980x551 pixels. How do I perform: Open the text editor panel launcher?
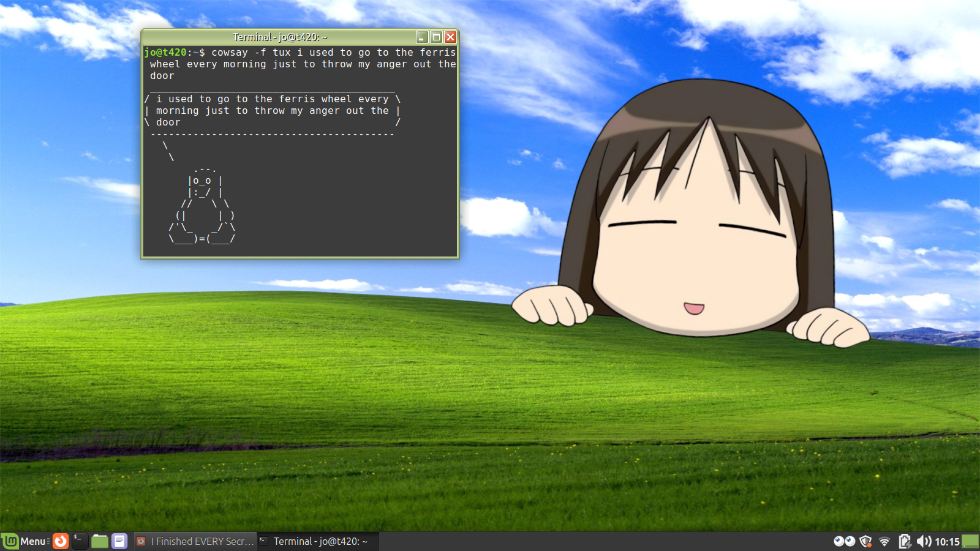click(x=119, y=541)
